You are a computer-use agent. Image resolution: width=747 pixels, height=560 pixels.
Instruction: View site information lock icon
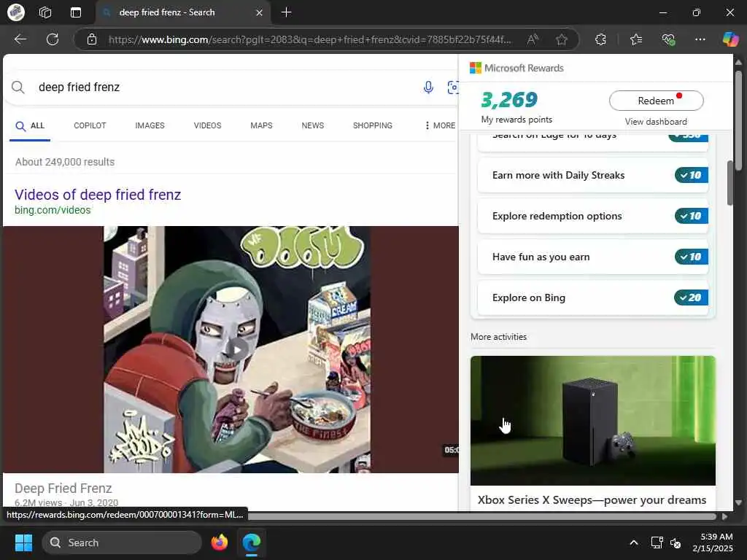tap(92, 39)
